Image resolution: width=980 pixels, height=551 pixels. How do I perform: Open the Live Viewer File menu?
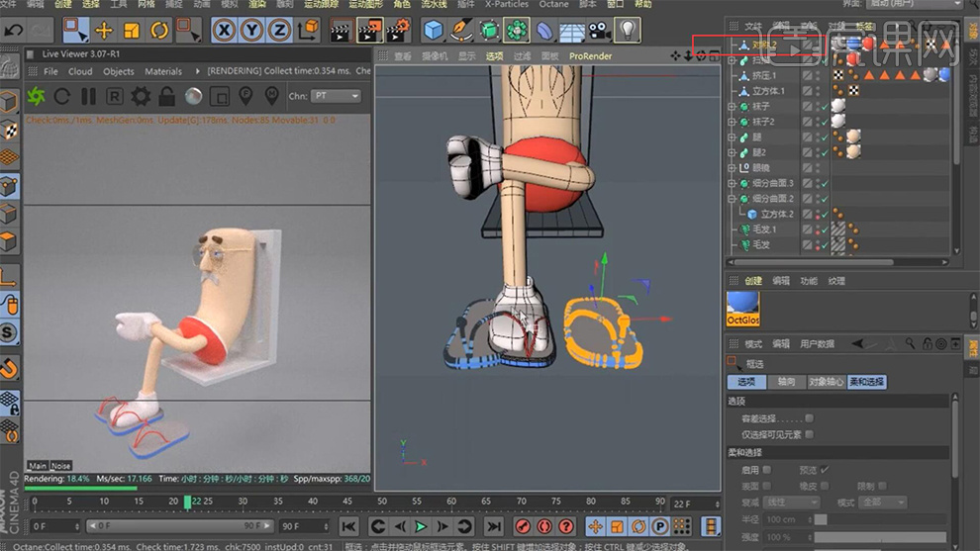(50, 72)
